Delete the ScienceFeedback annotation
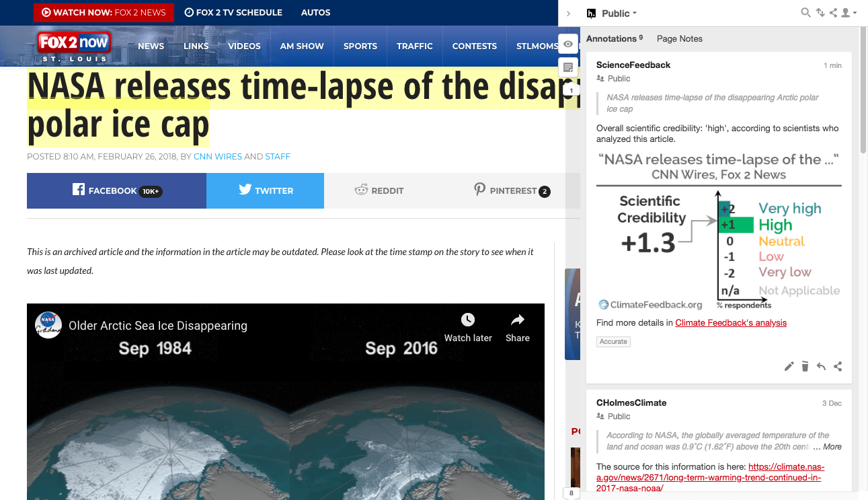 (805, 367)
